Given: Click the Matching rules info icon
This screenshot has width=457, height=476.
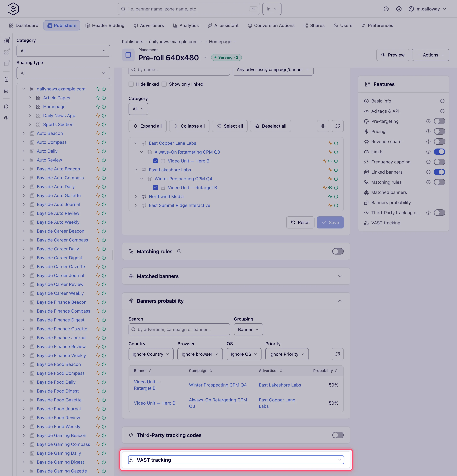Looking at the screenshot, I should [x=179, y=251].
